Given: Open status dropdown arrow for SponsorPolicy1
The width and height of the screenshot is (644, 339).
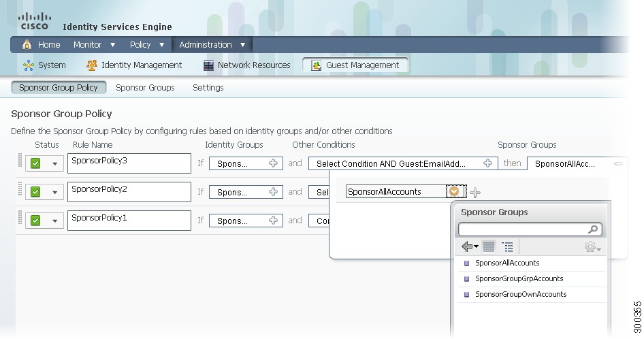Looking at the screenshot, I should pyautogui.click(x=54, y=221).
